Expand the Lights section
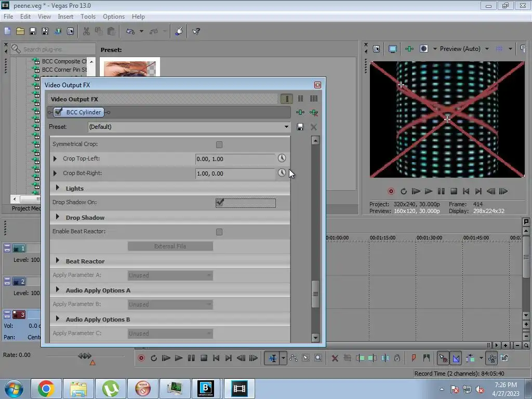Viewport: 532px width, 399px height. pos(57,188)
